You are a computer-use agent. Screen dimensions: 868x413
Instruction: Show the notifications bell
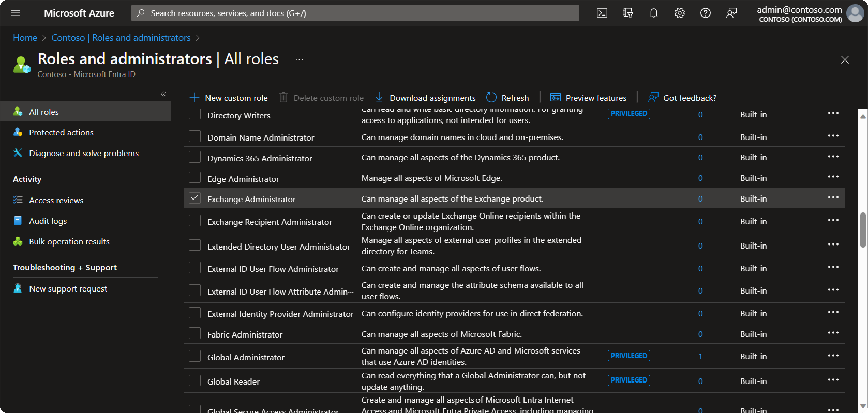[x=654, y=13]
